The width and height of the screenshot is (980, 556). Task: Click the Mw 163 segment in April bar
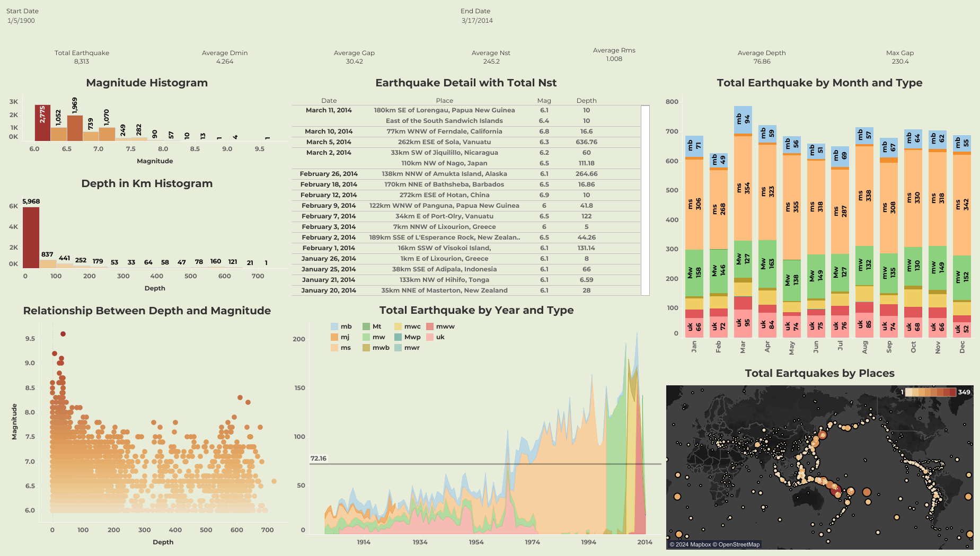coord(767,264)
